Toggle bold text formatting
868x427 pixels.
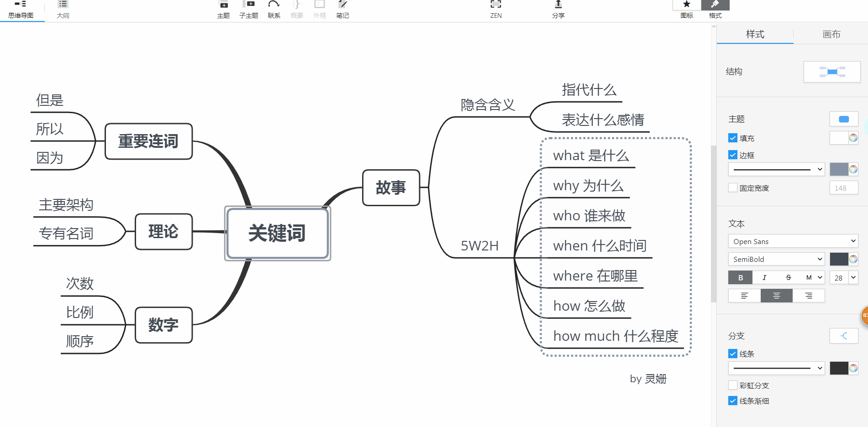pos(740,277)
